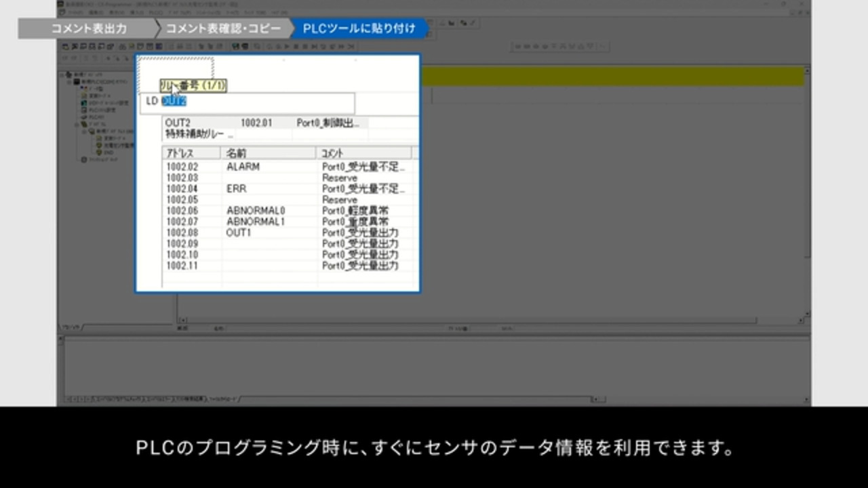This screenshot has width=868, height=488.
Task: Go to the コメント表確認・コピー step
Action: tap(222, 29)
